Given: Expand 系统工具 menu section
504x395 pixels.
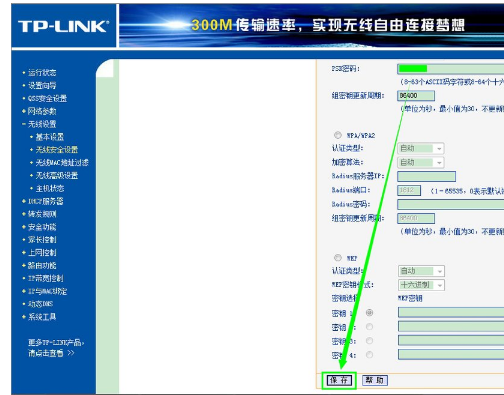Looking at the screenshot, I should click(x=42, y=317).
